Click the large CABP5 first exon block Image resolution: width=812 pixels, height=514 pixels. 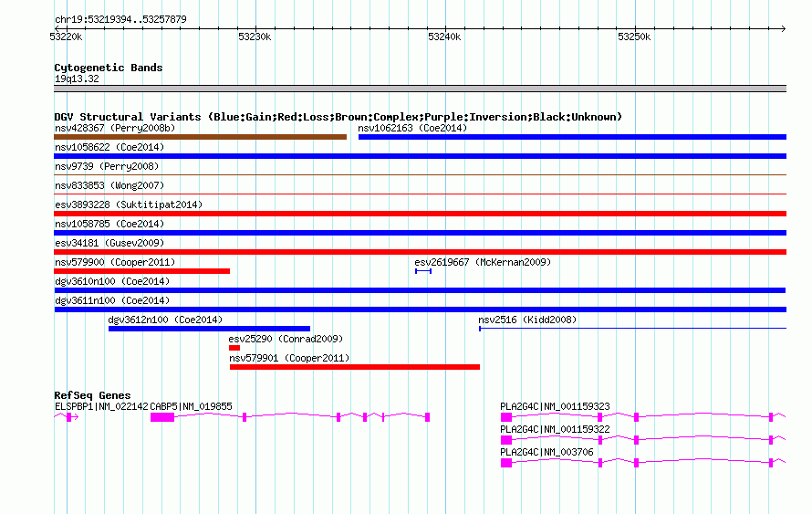pos(162,417)
